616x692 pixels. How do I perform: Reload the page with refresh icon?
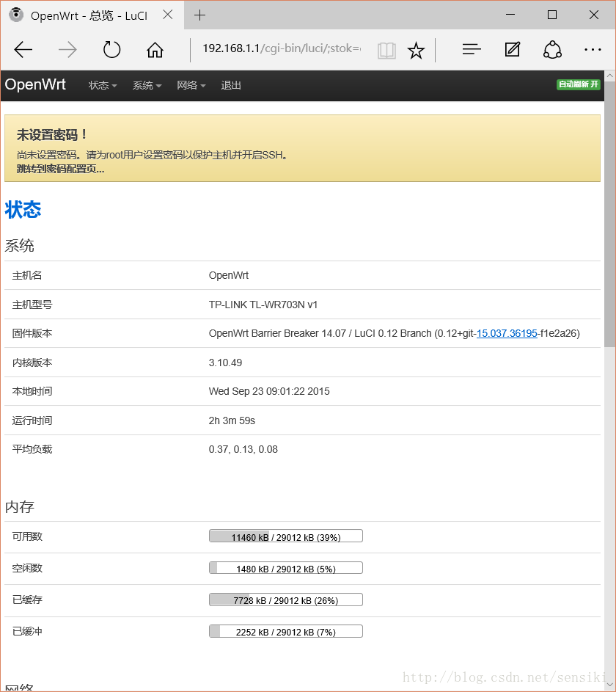(x=111, y=49)
